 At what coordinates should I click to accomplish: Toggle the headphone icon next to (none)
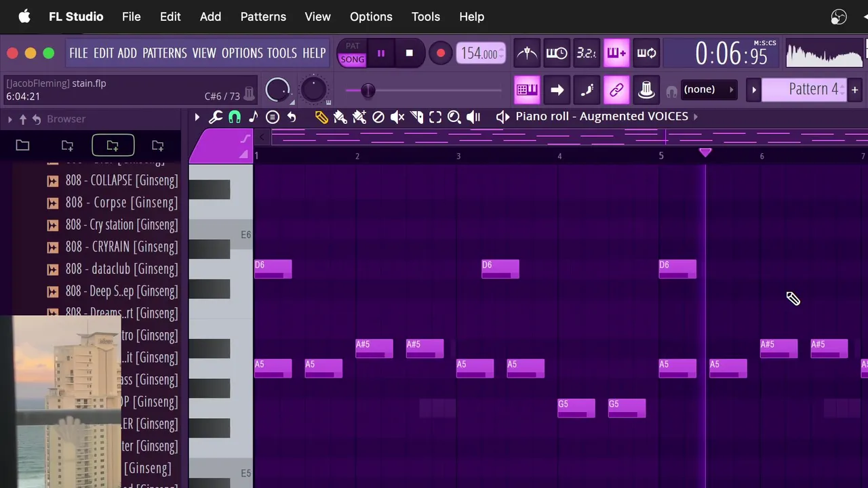point(671,91)
